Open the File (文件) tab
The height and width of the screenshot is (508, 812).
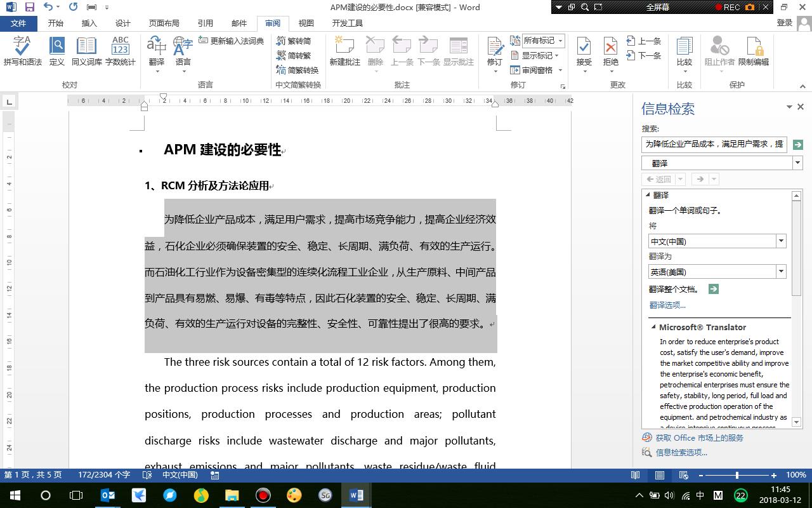pos(18,23)
